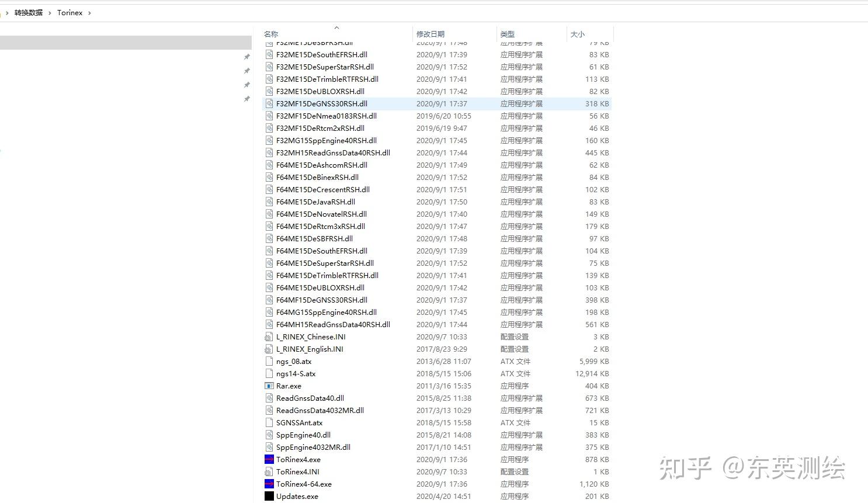Viewport: 868px width, 503px height.
Task: Select the file name F64ME15DeSouthEFRSH.dll
Action: point(322,251)
